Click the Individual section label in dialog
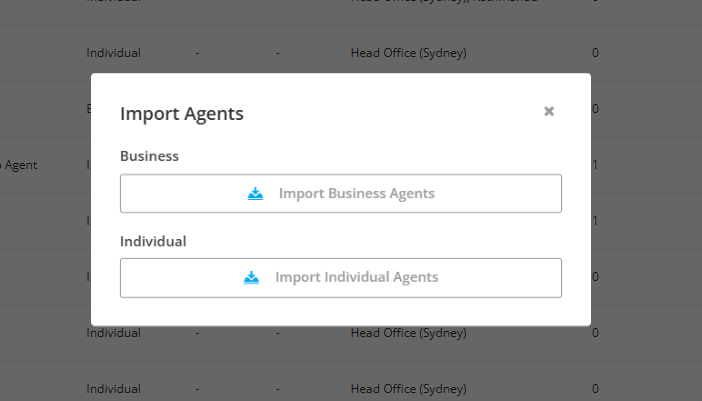Image resolution: width=702 pixels, height=401 pixels. [153, 241]
